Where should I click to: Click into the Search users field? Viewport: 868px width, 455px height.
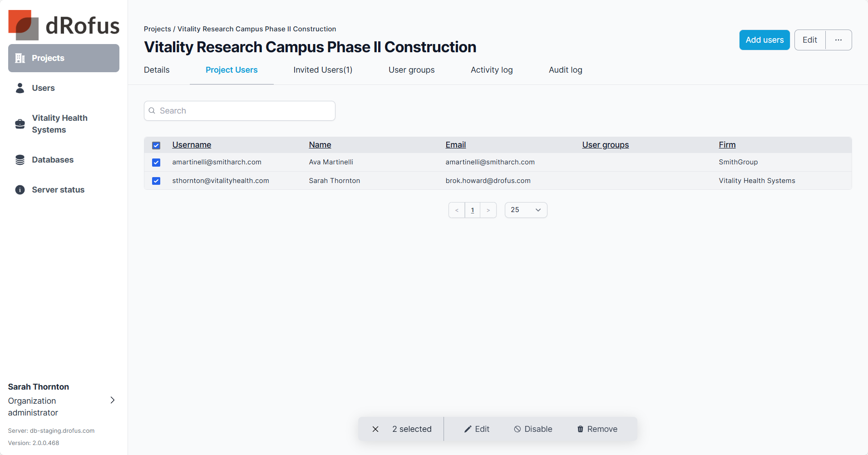click(x=245, y=111)
